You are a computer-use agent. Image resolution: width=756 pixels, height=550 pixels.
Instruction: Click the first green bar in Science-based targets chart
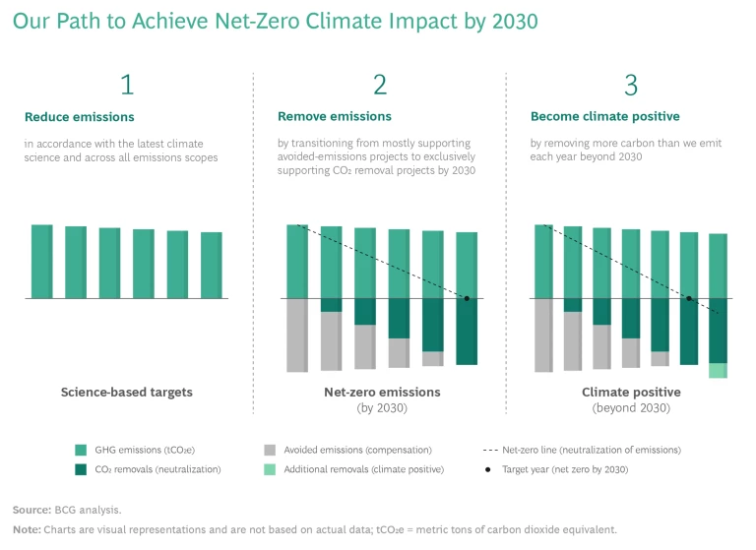tap(41, 261)
